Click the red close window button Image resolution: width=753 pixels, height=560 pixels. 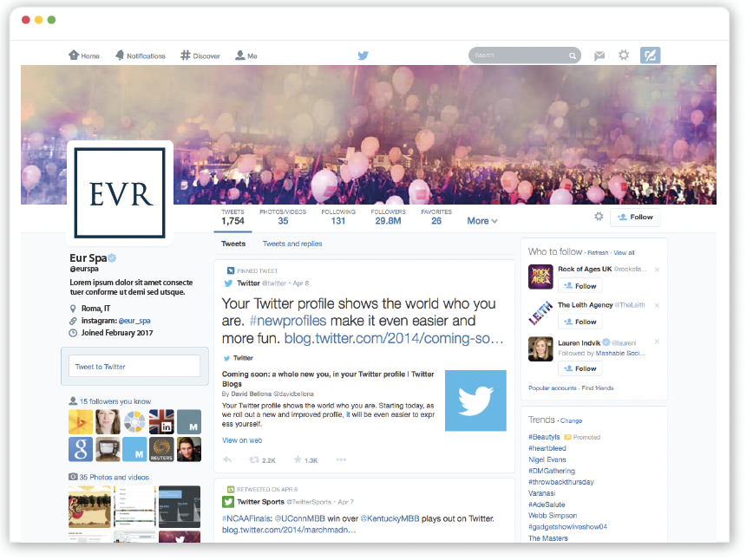(26, 20)
